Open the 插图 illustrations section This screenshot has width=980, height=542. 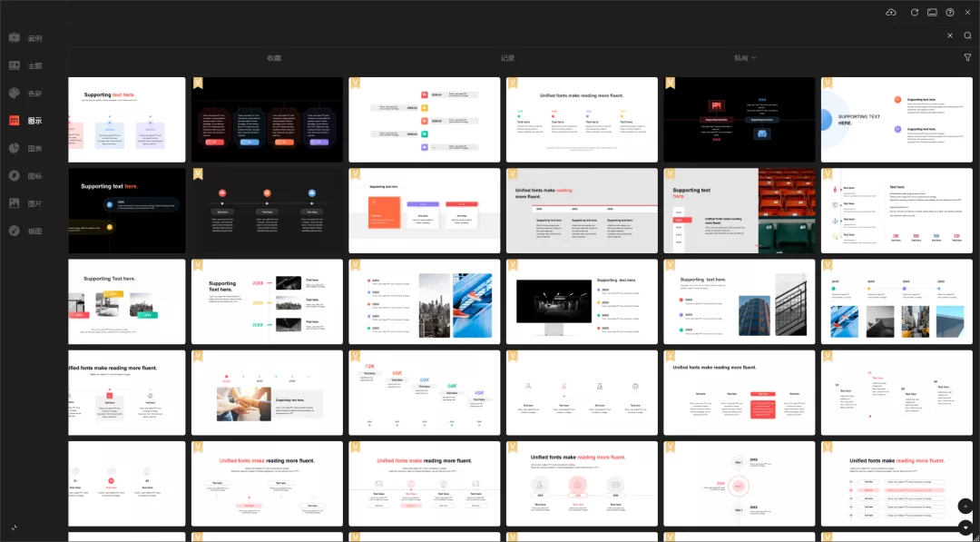(25, 231)
